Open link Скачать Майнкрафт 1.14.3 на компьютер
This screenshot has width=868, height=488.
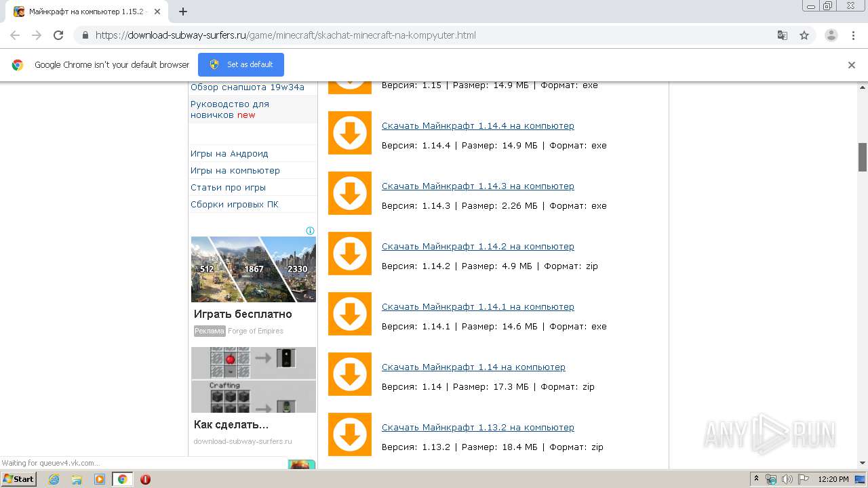click(x=478, y=186)
